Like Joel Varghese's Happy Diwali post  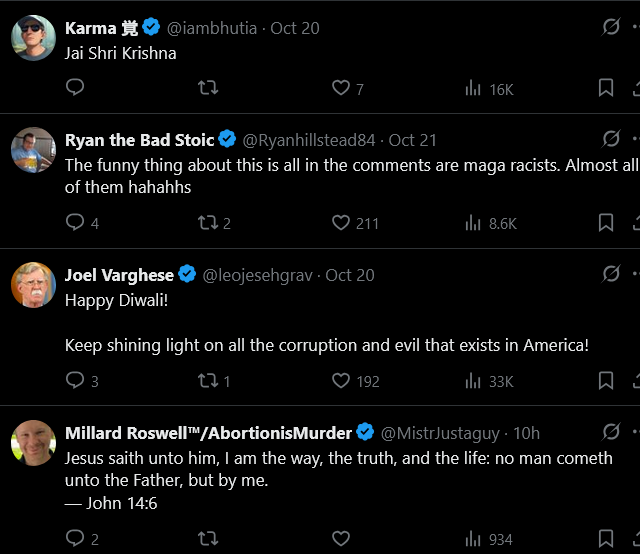(x=341, y=380)
